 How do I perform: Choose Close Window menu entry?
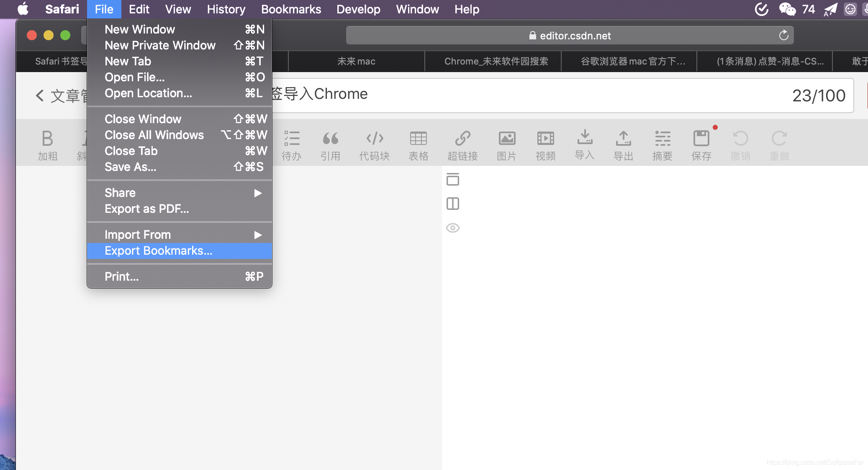pyautogui.click(x=180, y=119)
